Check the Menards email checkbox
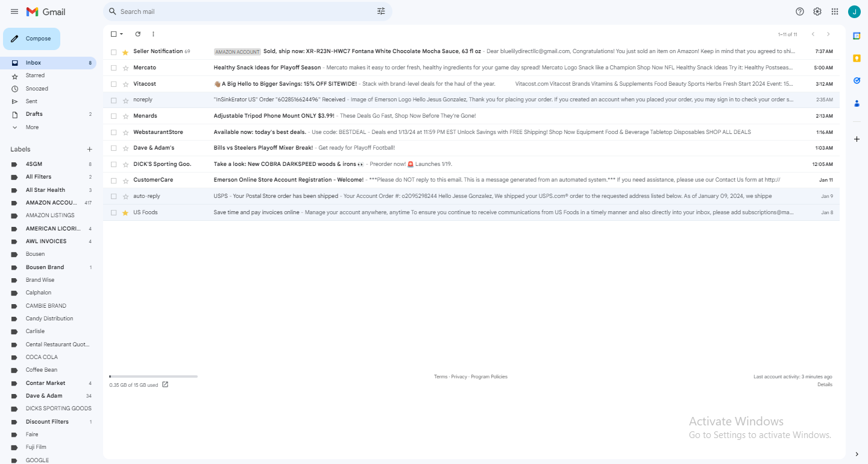The image size is (868, 464). pyautogui.click(x=113, y=116)
